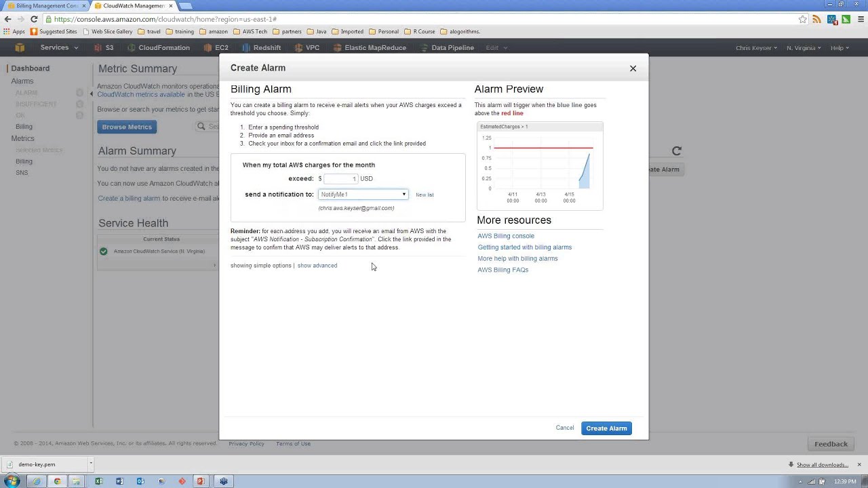
Task: Open the N. Virginia region dropdown
Action: coord(804,48)
